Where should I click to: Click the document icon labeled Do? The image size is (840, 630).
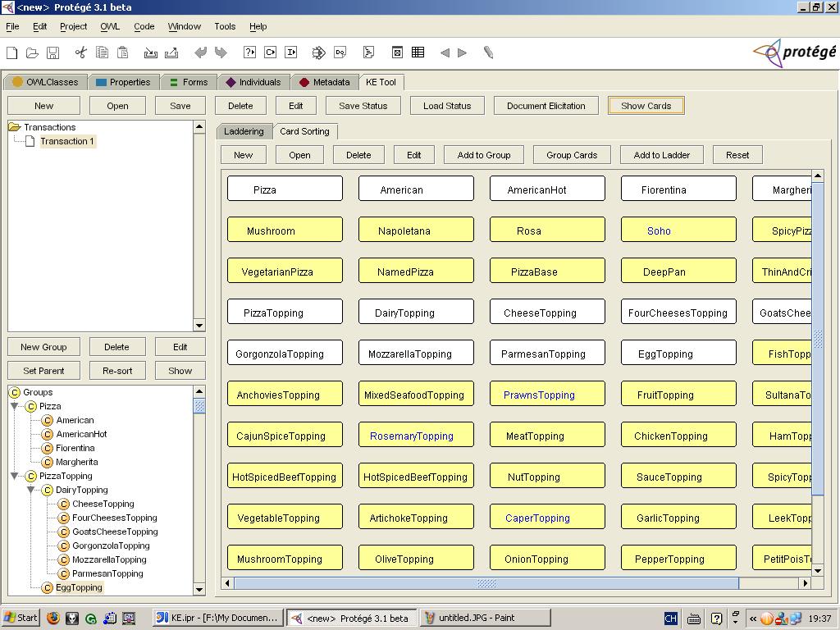coord(340,52)
